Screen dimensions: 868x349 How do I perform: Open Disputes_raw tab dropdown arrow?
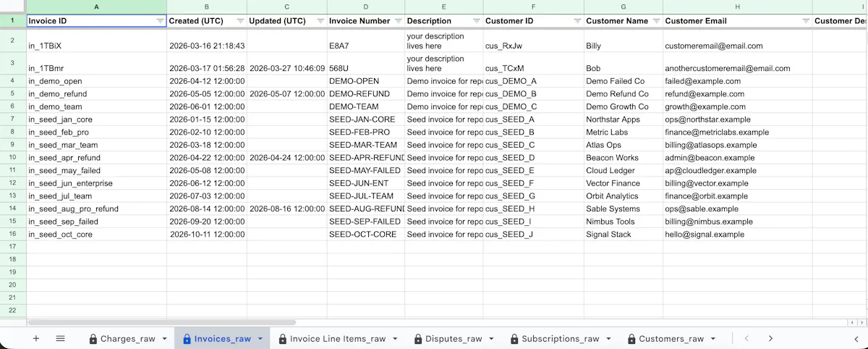492,339
